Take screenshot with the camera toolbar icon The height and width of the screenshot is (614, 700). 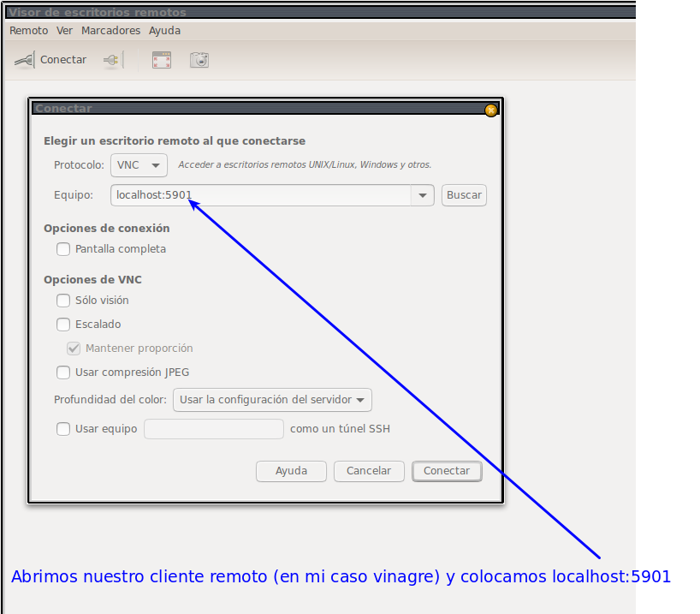[199, 60]
